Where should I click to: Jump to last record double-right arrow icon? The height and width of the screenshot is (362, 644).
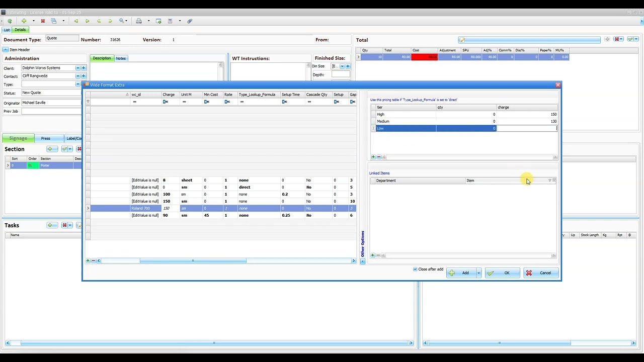[110, 21]
